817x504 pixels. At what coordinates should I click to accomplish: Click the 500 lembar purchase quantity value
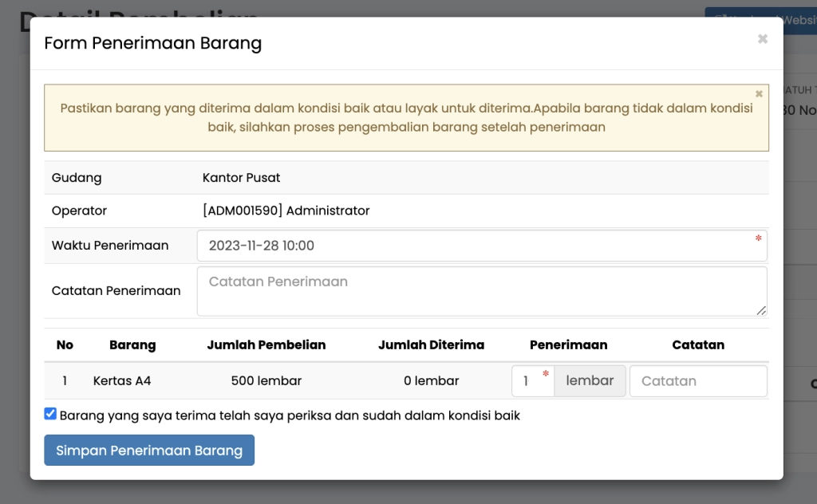(x=266, y=380)
